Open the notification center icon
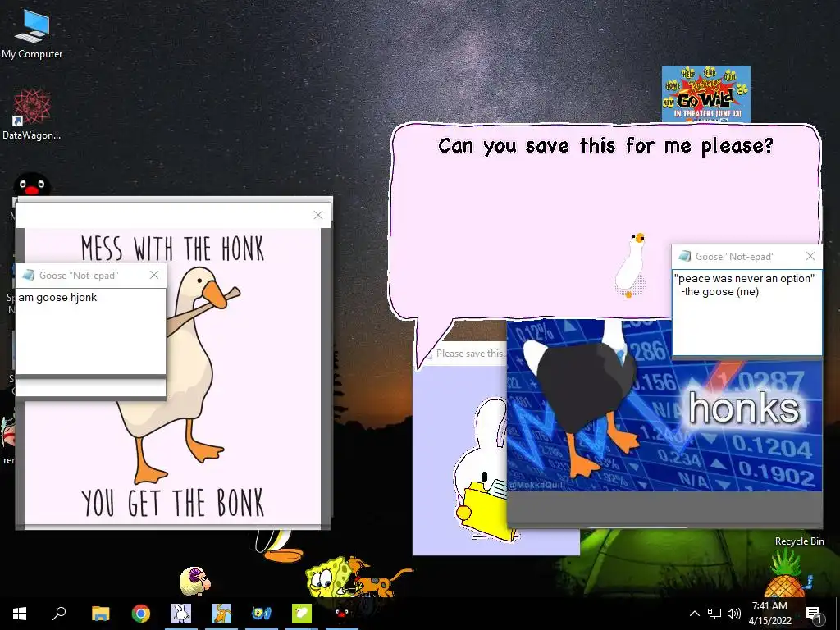The image size is (840, 630). coord(814,614)
